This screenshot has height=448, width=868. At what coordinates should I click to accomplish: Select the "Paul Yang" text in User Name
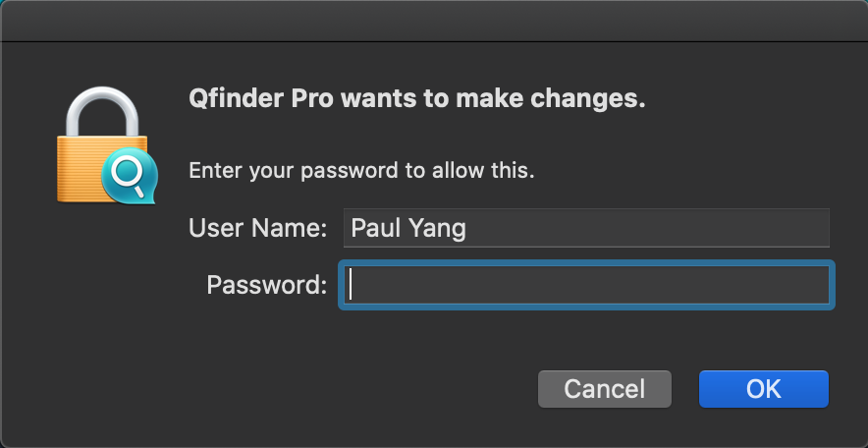(x=408, y=228)
